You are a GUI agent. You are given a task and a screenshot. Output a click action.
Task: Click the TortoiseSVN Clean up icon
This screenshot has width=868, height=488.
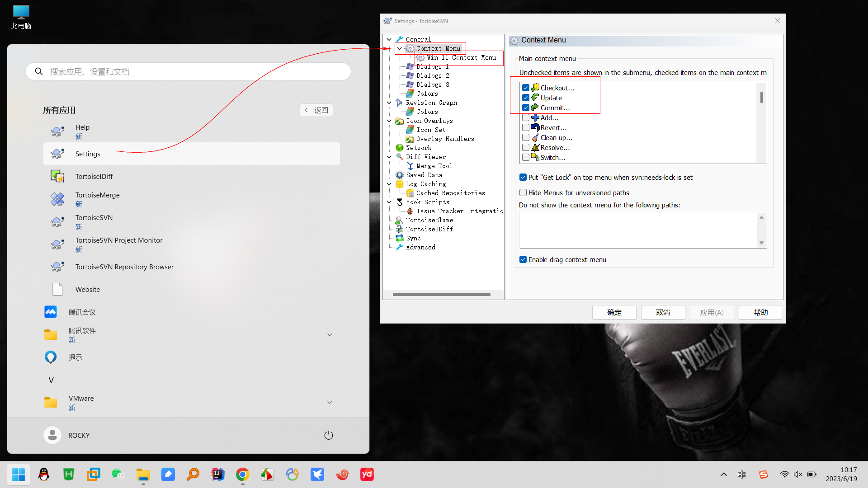(x=535, y=137)
